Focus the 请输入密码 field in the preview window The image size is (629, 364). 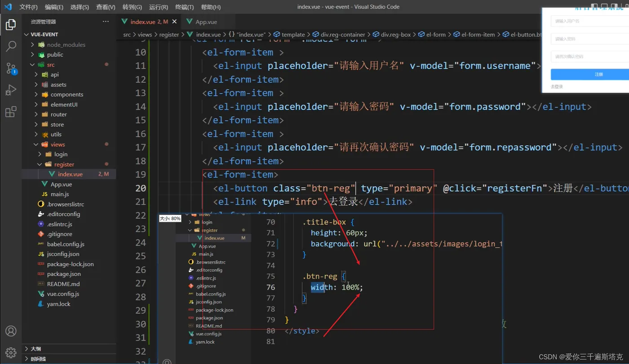590,39
